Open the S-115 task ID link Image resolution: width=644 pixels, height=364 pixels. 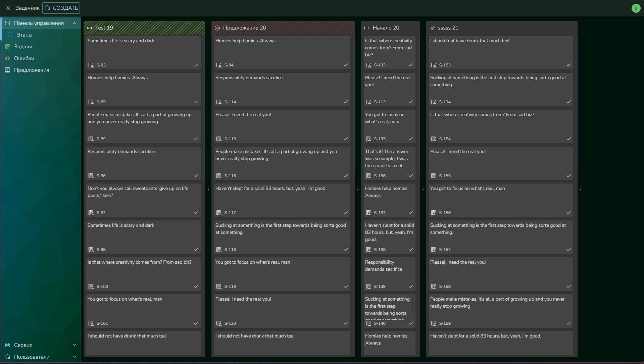tap(230, 139)
